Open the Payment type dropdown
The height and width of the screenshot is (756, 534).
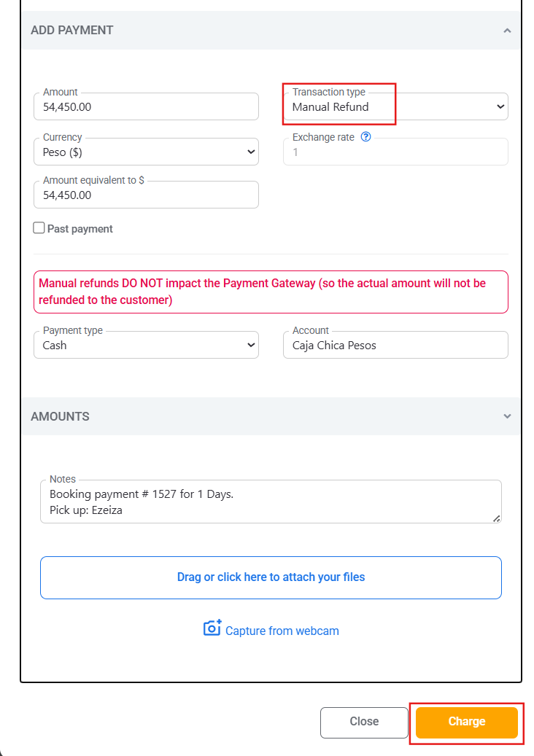(146, 345)
